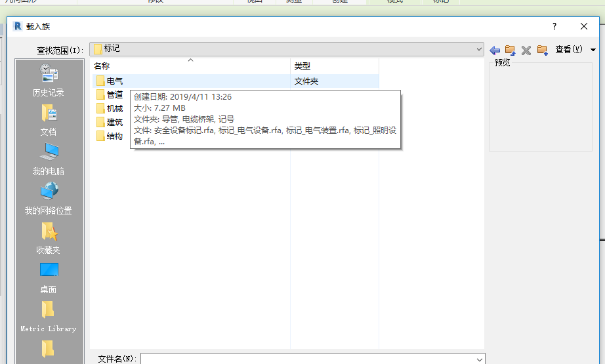
Task: Select the 建筑 folder name
Action: 115,122
